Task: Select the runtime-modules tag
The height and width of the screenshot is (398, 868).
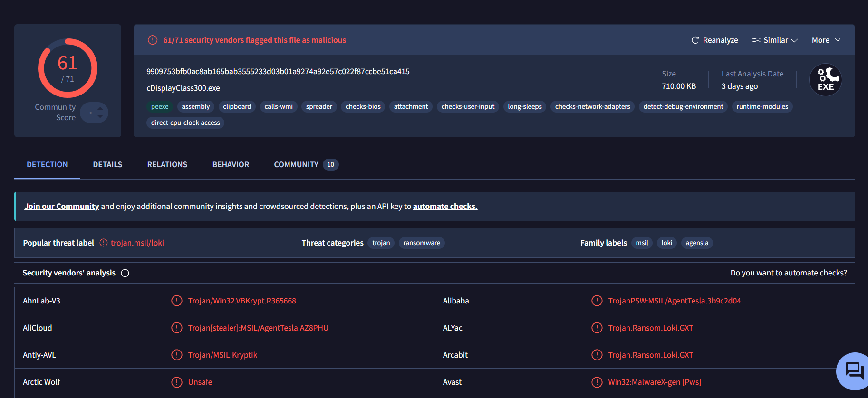Action: 762,106
